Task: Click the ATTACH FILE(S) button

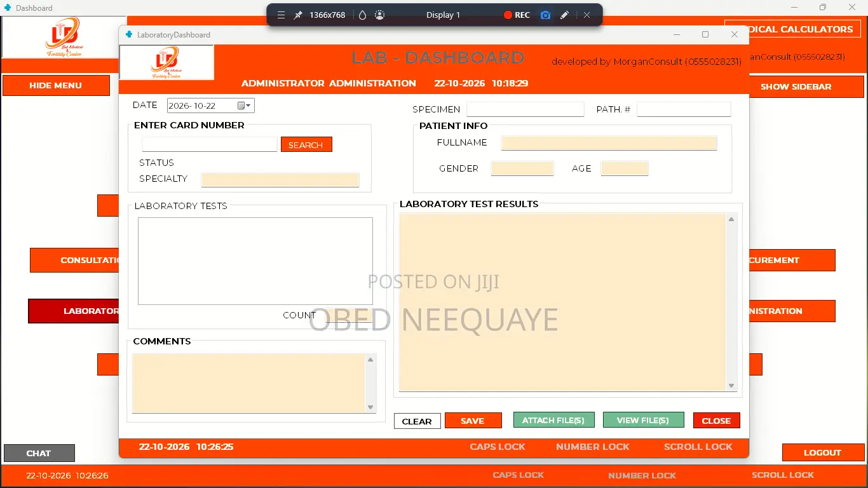Action: pos(553,420)
